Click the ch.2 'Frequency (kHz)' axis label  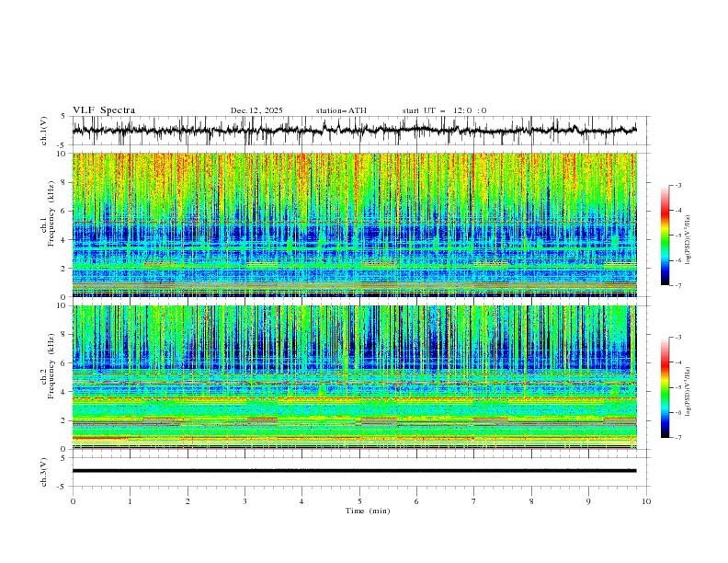pos(51,365)
